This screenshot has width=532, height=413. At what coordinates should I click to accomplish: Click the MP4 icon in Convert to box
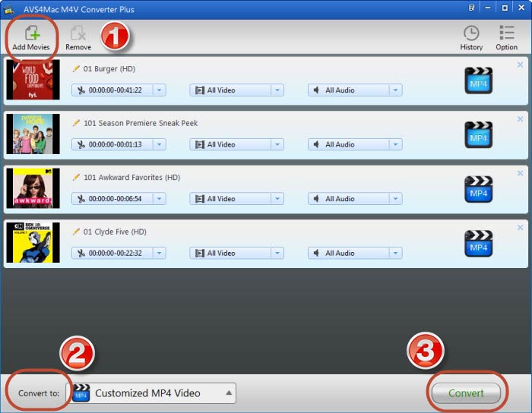pyautogui.click(x=81, y=393)
